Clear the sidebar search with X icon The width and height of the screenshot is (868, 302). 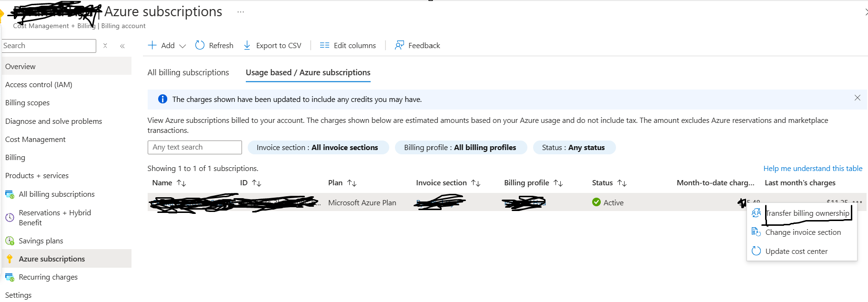[105, 46]
